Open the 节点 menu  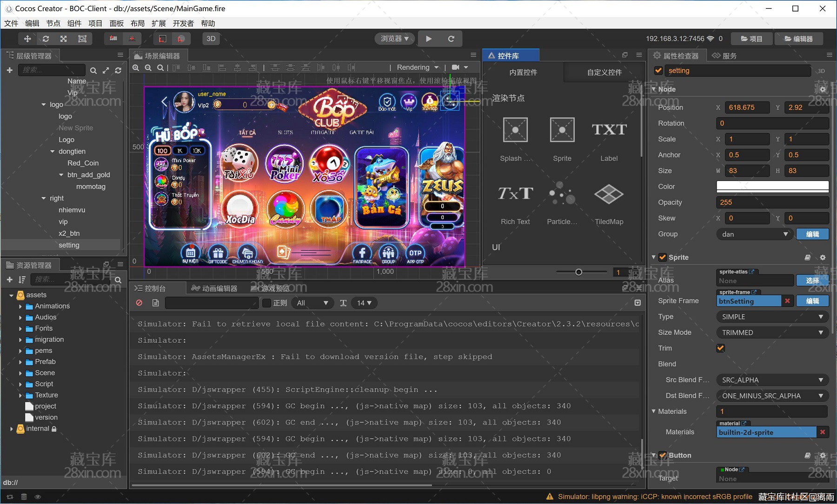tap(53, 23)
